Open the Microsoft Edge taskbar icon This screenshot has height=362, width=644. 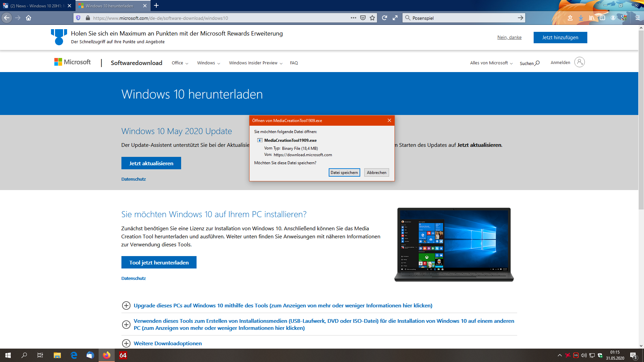(x=74, y=355)
